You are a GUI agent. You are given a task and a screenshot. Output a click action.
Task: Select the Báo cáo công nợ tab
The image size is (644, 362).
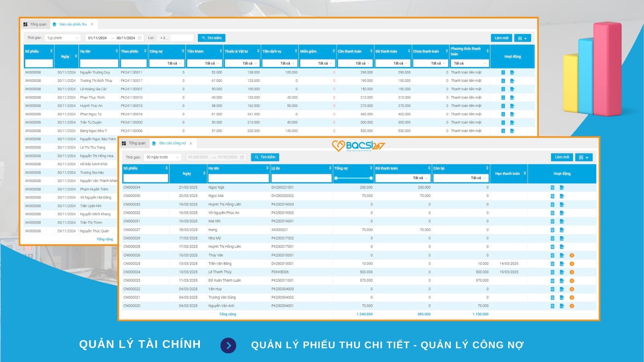[169, 143]
